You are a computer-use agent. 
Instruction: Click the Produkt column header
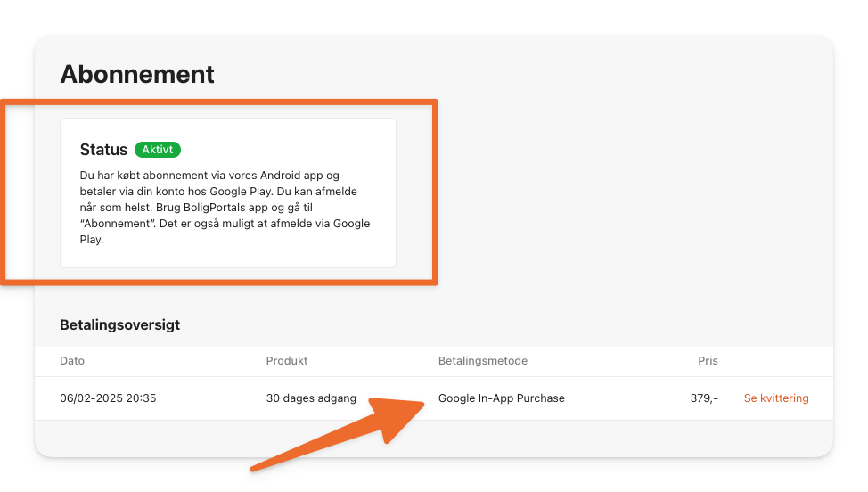pos(287,361)
